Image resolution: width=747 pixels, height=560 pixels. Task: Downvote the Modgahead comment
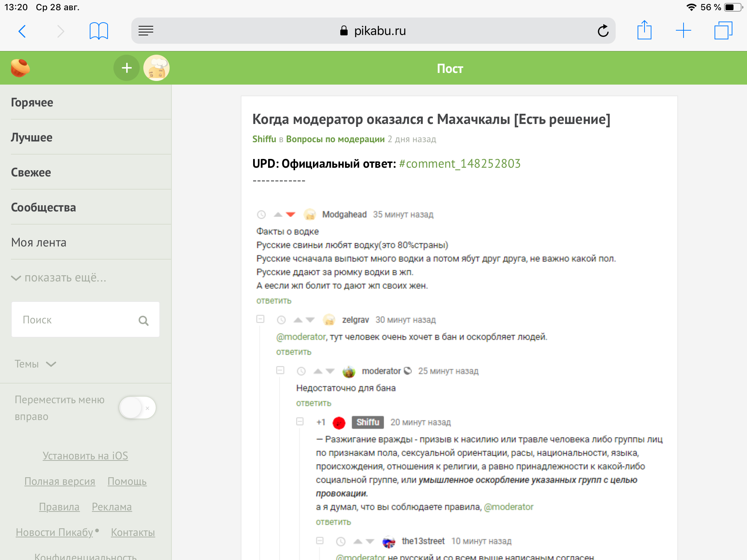coord(291,214)
